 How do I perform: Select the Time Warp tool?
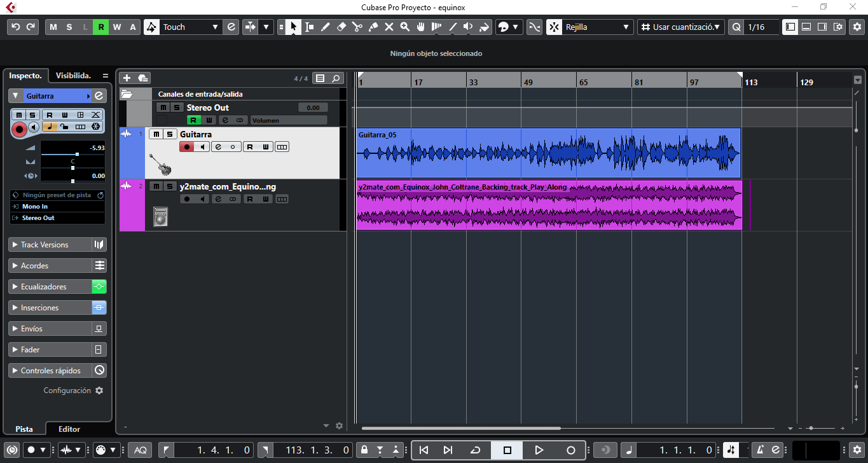(x=436, y=27)
